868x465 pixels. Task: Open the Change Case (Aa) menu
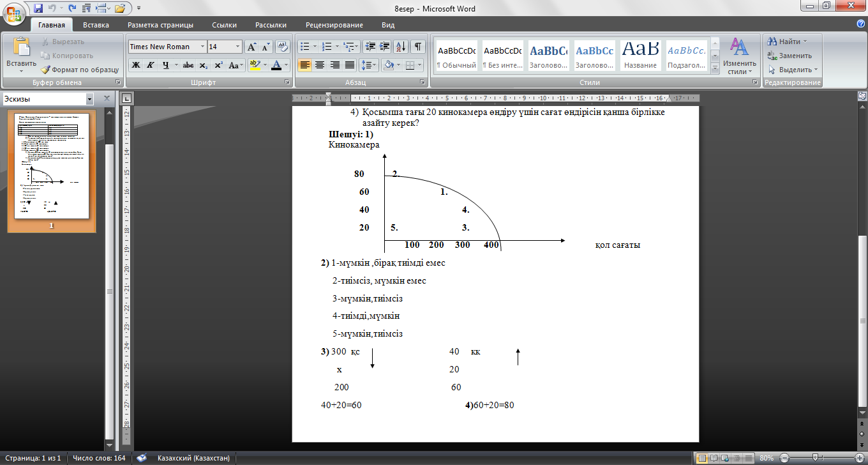tap(236, 65)
